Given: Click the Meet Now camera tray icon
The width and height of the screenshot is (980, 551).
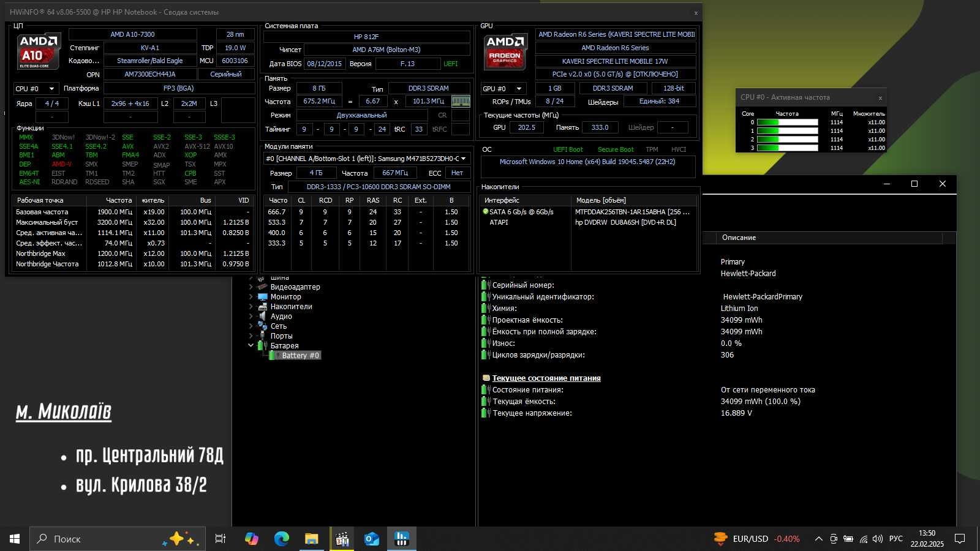Looking at the screenshot, I should click(x=834, y=539).
